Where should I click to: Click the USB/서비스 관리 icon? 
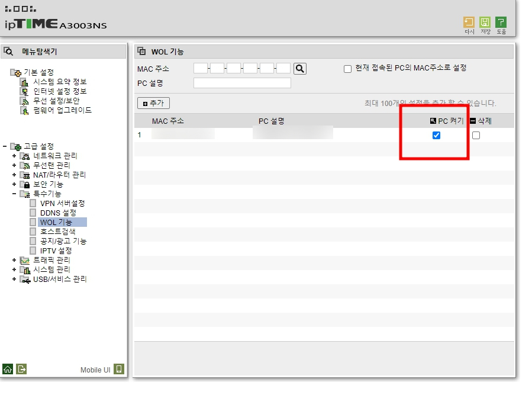pos(25,280)
